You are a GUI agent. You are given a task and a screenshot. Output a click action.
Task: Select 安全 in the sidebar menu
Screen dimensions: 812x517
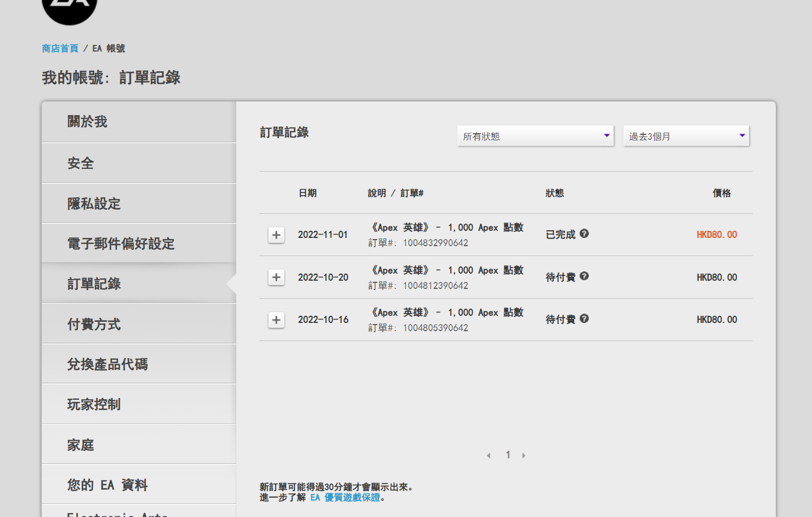139,163
